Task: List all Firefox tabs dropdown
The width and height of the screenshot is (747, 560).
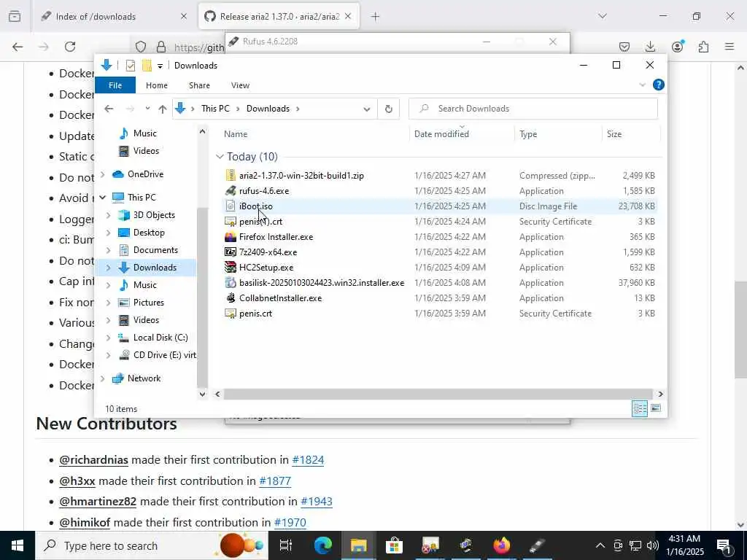Action: (x=603, y=16)
